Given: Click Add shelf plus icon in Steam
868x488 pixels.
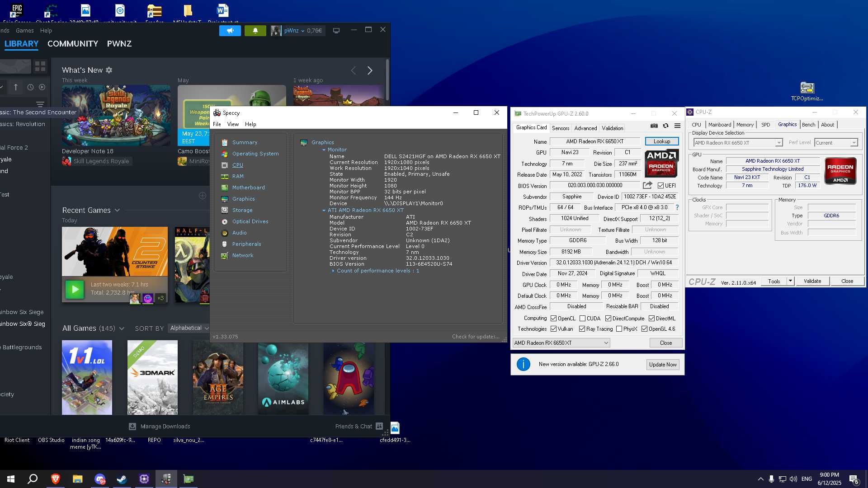Looking at the screenshot, I should pyautogui.click(x=203, y=196).
